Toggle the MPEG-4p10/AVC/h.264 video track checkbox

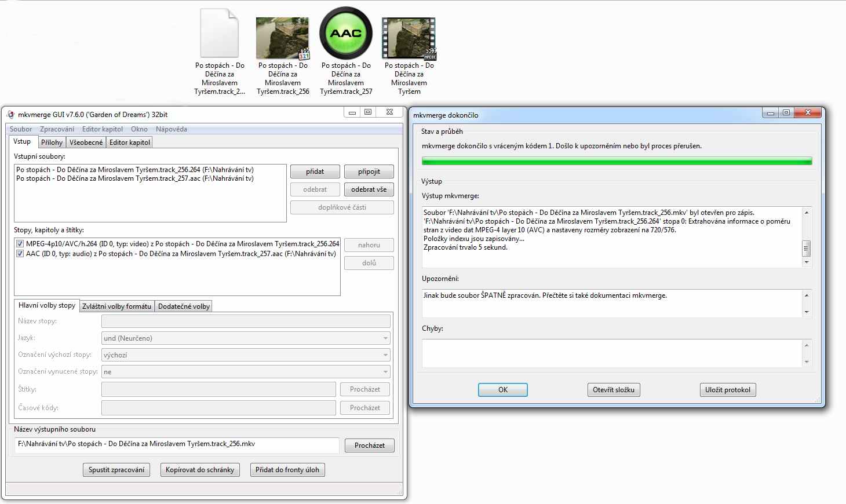(x=20, y=244)
